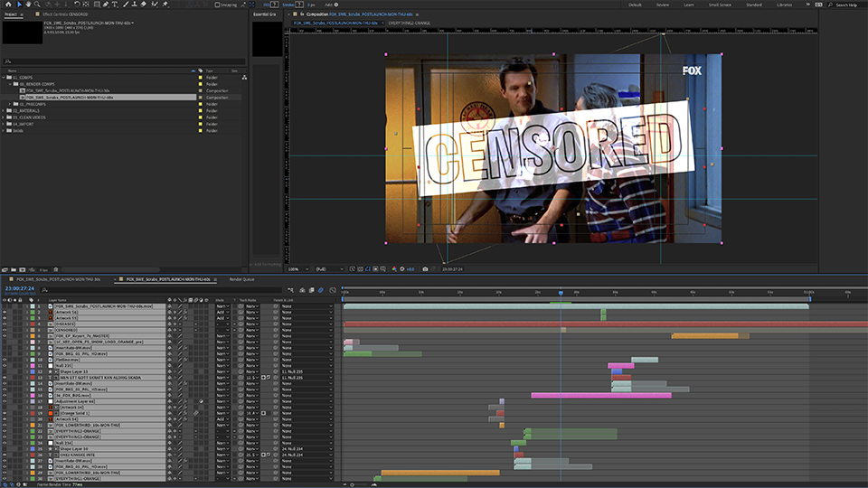This screenshot has width=868, height=488.
Task: Open the (Full) resolution dropdown
Action: (x=329, y=269)
